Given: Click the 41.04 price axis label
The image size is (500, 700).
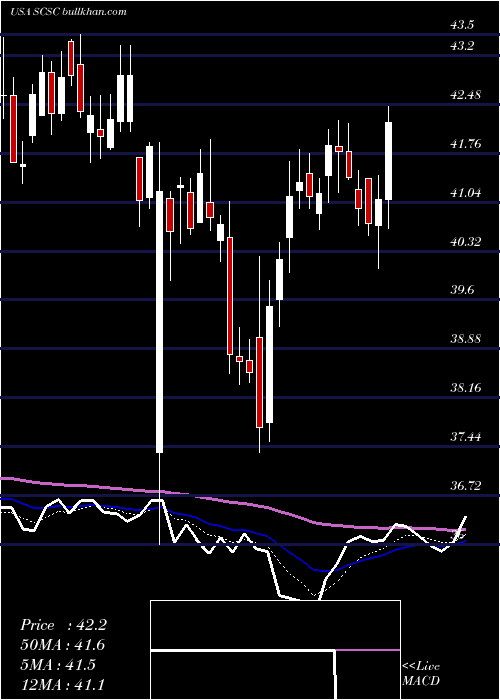Looking at the screenshot, I should (465, 193).
